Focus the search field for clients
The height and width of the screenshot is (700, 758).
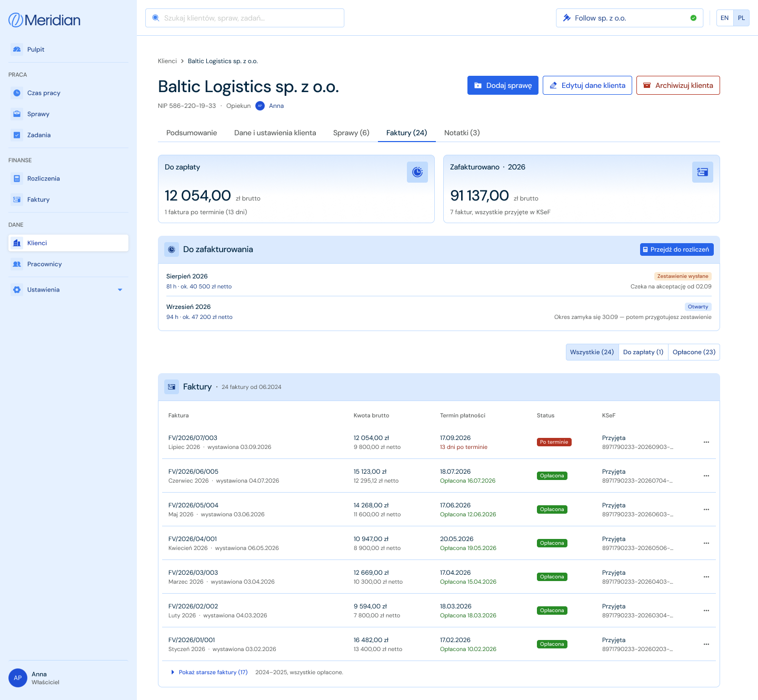click(x=245, y=18)
